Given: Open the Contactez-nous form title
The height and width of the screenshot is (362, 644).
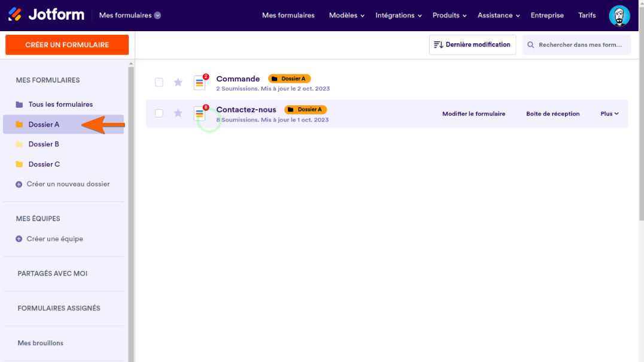Looking at the screenshot, I should pyautogui.click(x=246, y=110).
